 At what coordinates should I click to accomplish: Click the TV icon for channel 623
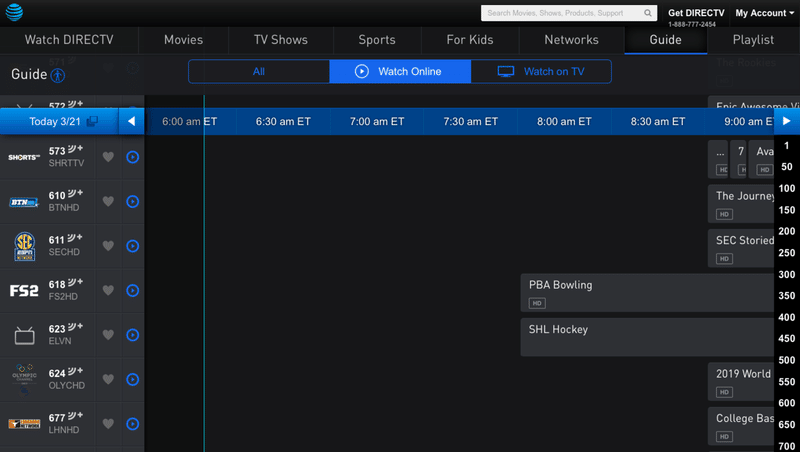24,335
